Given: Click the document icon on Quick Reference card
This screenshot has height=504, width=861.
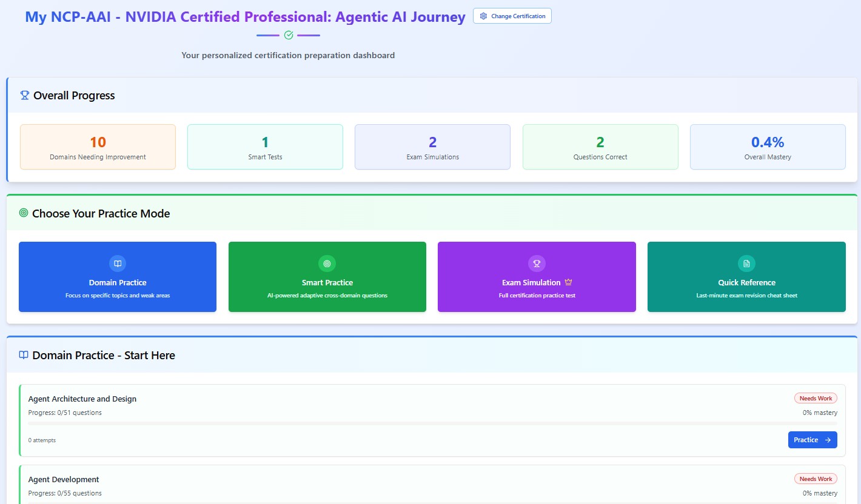Looking at the screenshot, I should click(746, 264).
